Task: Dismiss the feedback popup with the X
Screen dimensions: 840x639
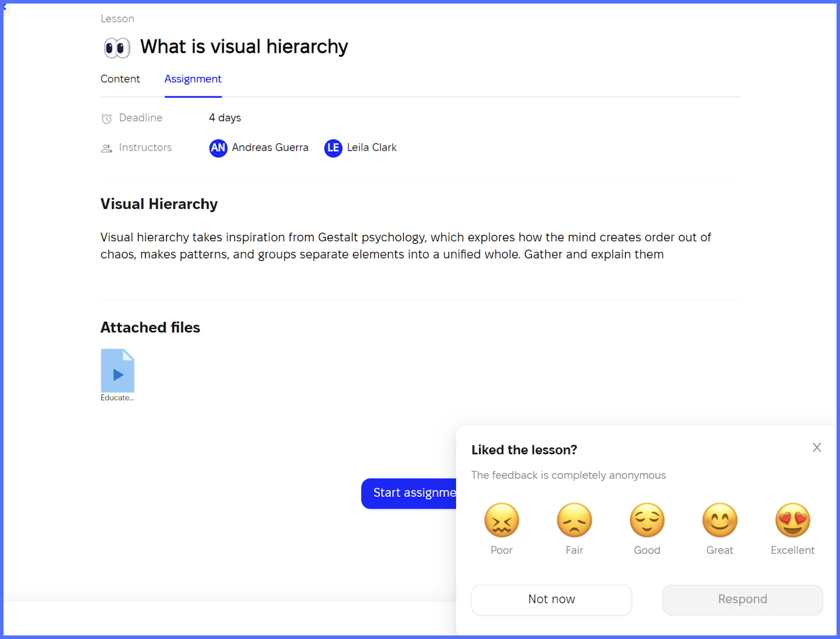Action: tap(817, 448)
